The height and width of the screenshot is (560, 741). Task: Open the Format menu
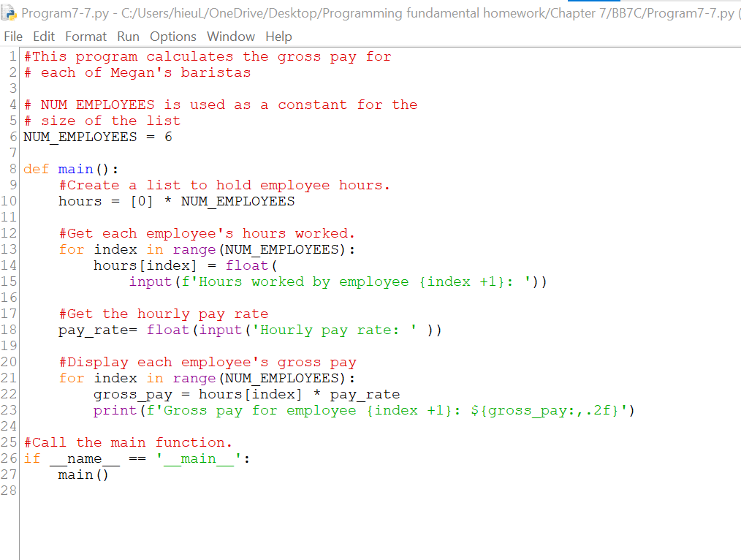[x=85, y=36]
